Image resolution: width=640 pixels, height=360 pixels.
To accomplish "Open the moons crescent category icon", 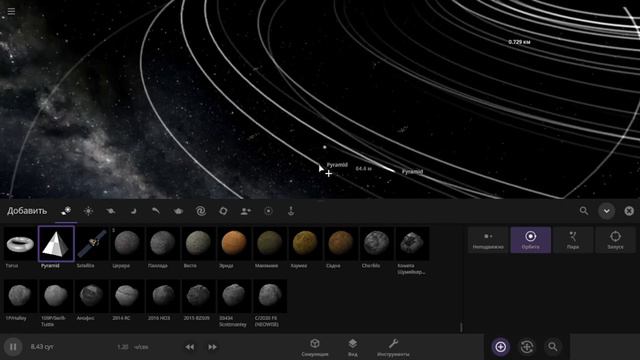I will [x=133, y=211].
